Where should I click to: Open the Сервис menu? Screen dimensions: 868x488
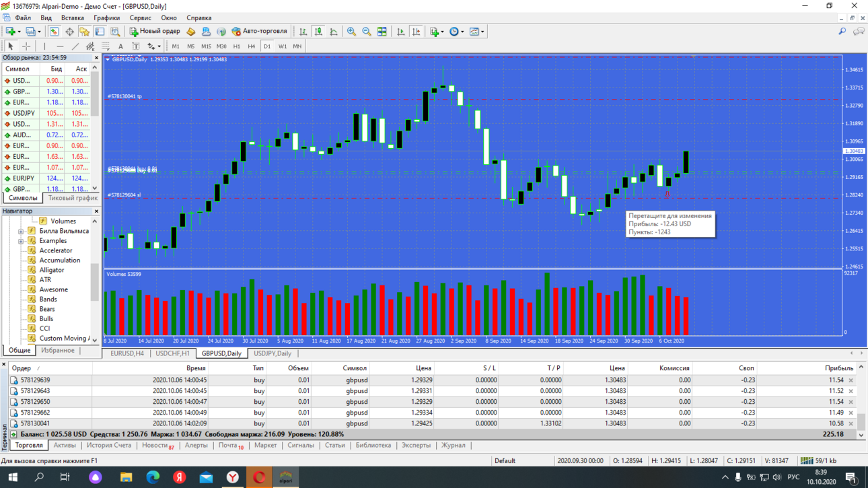(x=140, y=18)
